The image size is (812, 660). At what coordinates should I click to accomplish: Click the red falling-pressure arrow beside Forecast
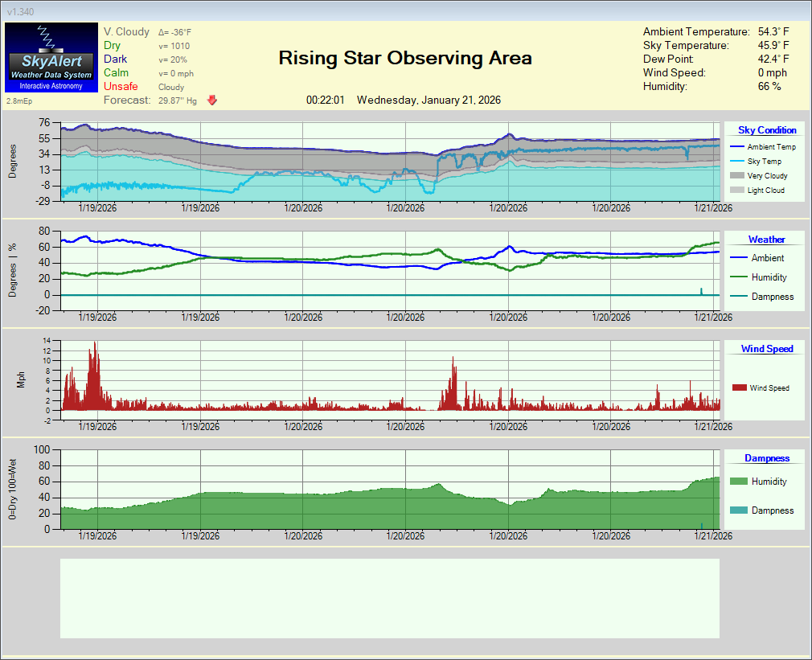[212, 100]
